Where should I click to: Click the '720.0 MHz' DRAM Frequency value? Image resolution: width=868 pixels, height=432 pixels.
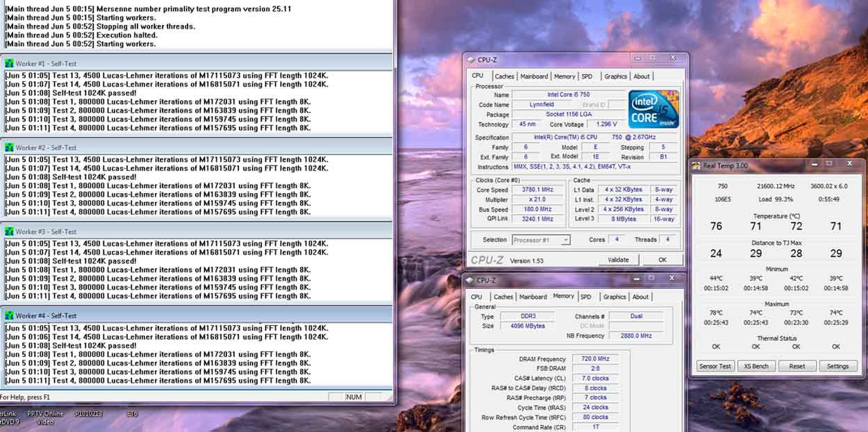tap(596, 359)
